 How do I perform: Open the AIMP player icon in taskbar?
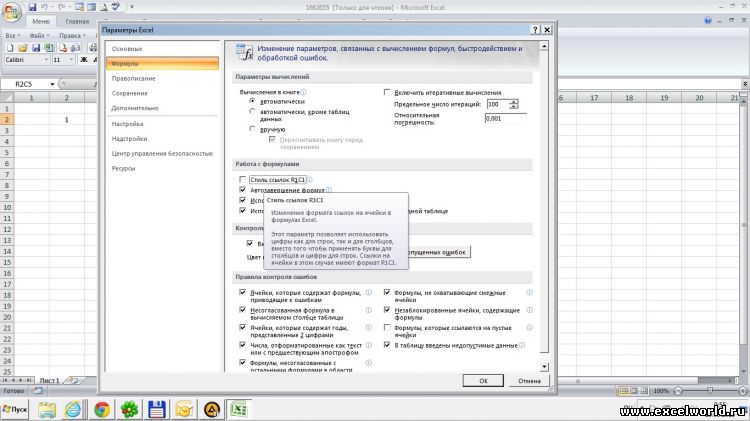(211, 410)
